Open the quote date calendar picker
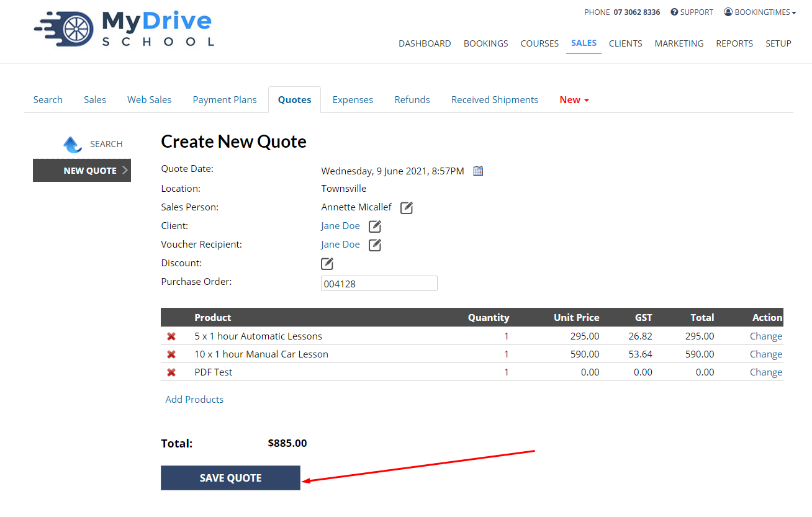The image size is (812, 517). point(478,171)
